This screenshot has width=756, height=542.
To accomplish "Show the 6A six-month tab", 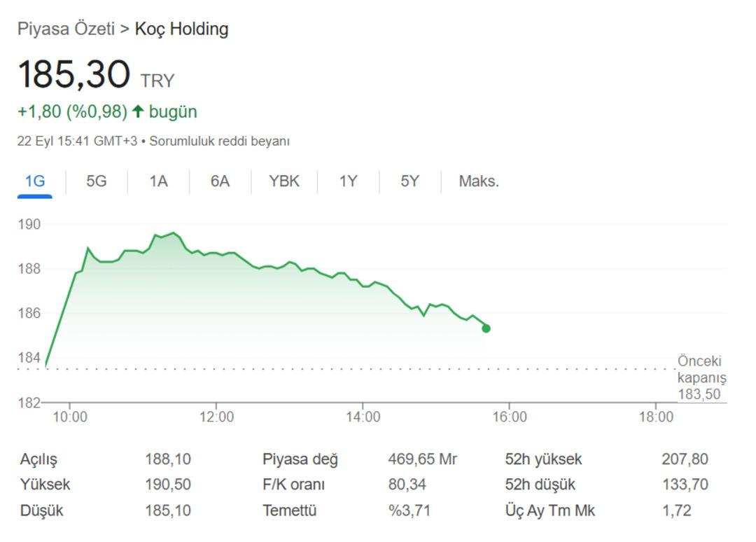I will pyautogui.click(x=220, y=181).
